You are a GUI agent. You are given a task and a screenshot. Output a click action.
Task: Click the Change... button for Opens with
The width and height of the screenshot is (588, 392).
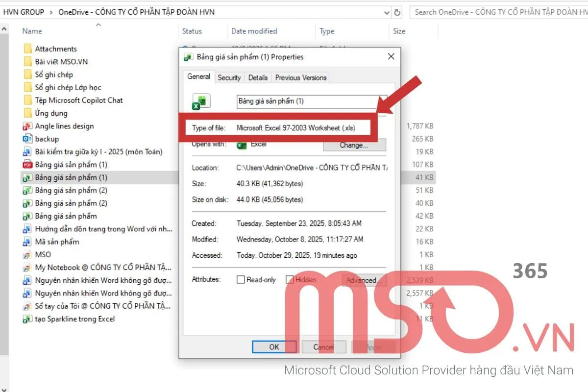pyautogui.click(x=354, y=145)
